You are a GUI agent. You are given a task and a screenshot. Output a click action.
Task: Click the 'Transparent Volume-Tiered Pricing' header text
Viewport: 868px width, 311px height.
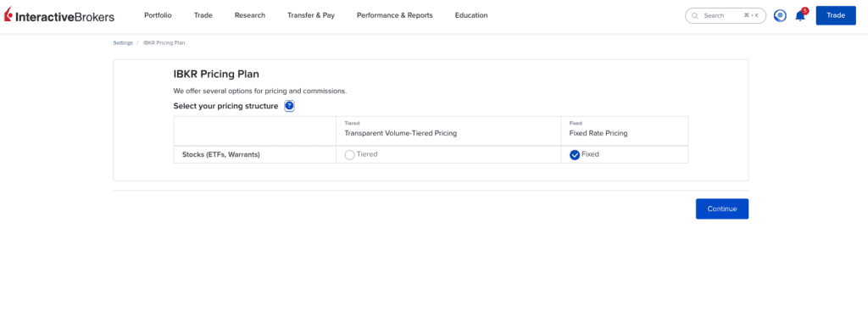tap(401, 133)
